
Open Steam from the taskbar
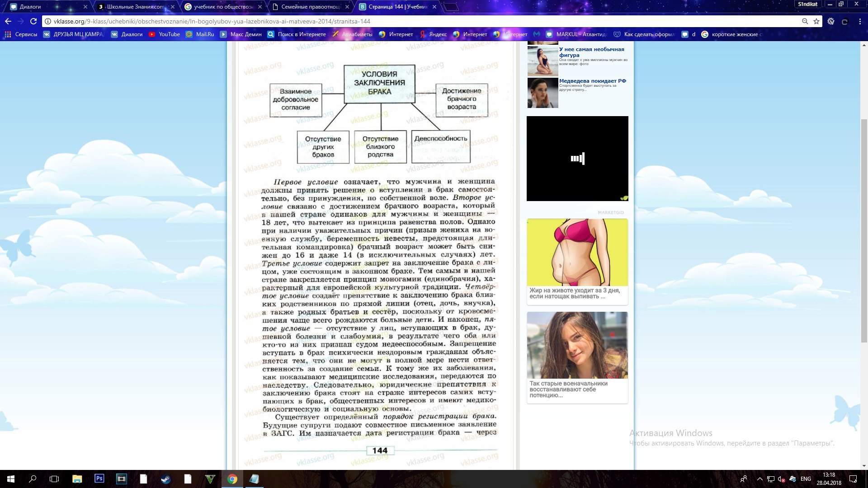165,479
